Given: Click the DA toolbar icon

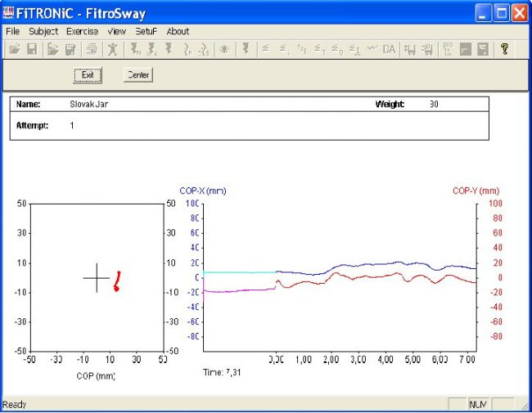Looking at the screenshot, I should click(x=388, y=49).
